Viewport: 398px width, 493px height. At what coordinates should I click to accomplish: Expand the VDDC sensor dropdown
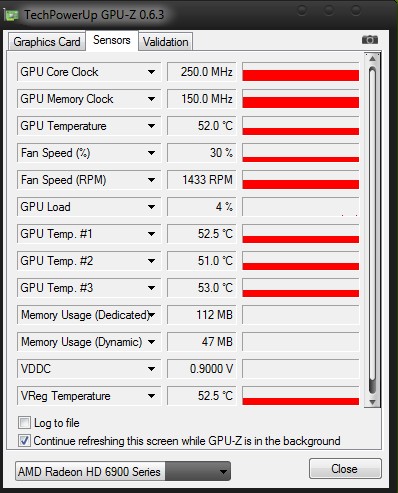[151, 369]
